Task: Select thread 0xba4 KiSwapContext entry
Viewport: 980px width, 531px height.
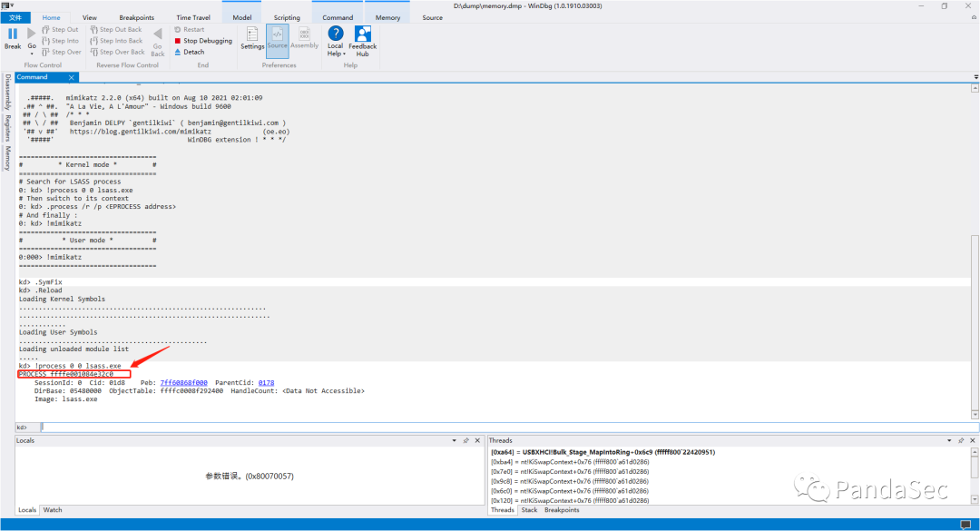Action: point(570,462)
